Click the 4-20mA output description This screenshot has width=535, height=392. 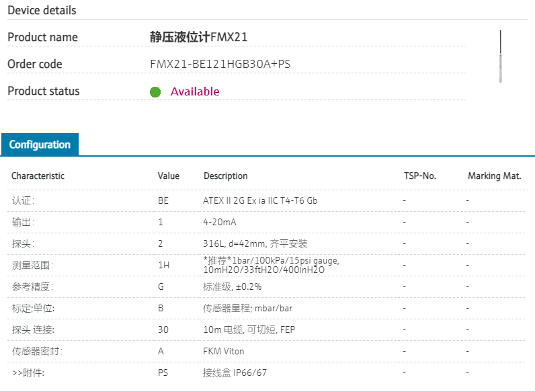click(x=220, y=222)
